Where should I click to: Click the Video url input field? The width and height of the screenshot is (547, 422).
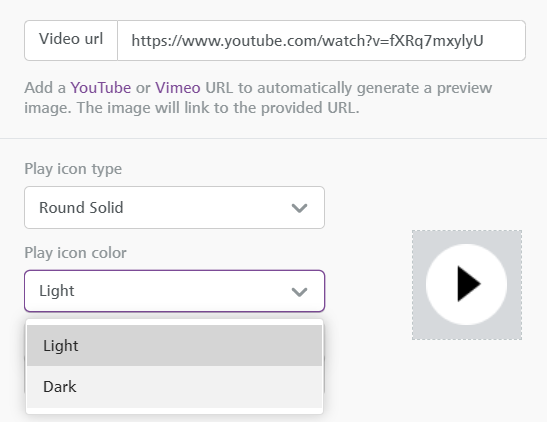[x=321, y=40]
